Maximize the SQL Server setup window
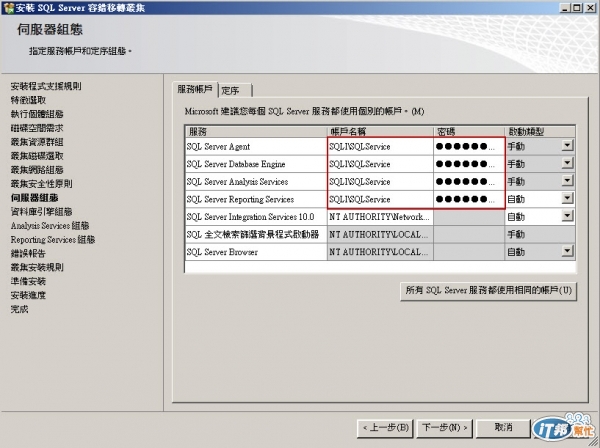Viewport: 600px width, 448px height. pyautogui.click(x=577, y=8)
